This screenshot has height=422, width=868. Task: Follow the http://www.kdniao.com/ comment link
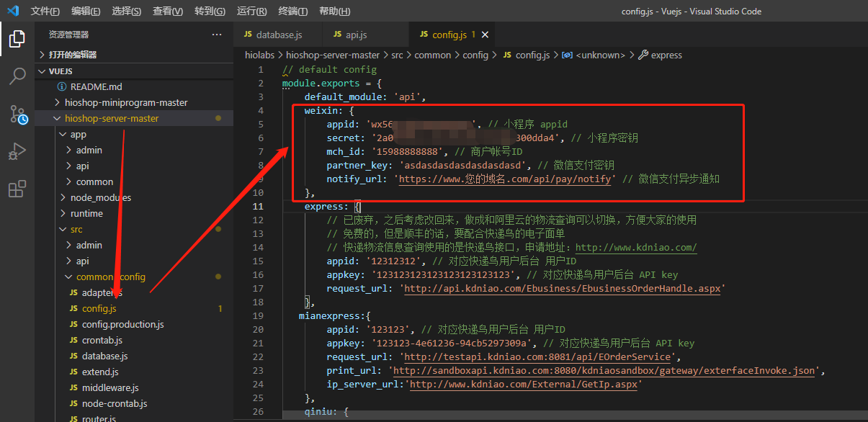click(x=636, y=247)
